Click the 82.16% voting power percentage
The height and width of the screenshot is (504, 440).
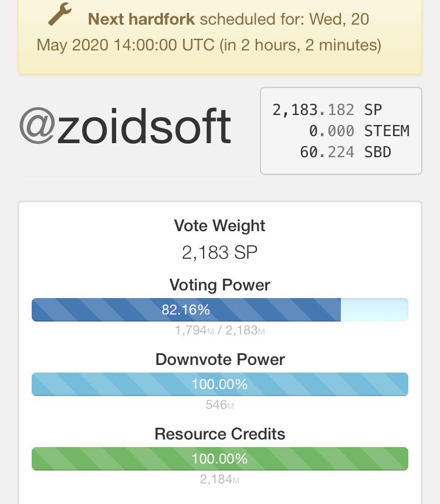point(186,309)
